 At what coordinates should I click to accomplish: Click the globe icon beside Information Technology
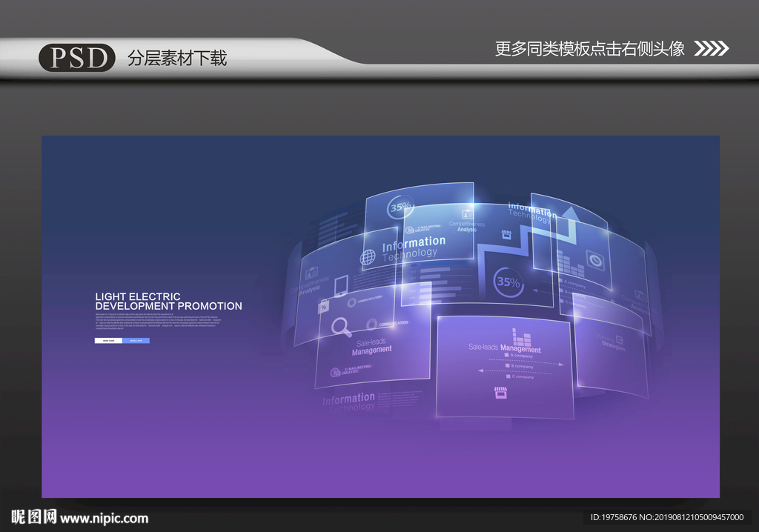pos(368,256)
